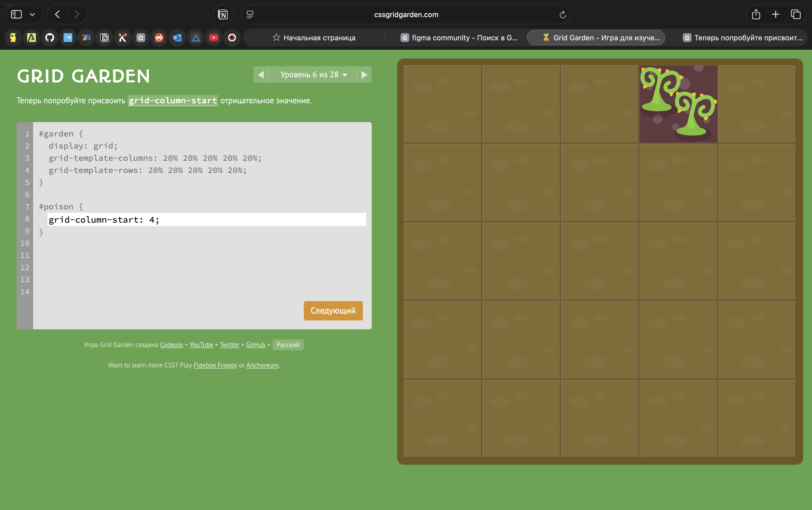Go to the next level arrow
The width and height of the screenshot is (812, 510).
(x=364, y=75)
